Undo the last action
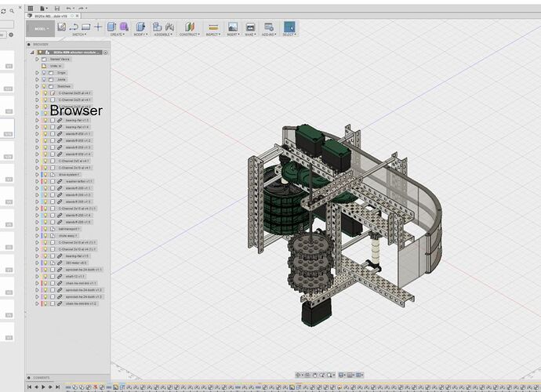 tap(69, 9)
